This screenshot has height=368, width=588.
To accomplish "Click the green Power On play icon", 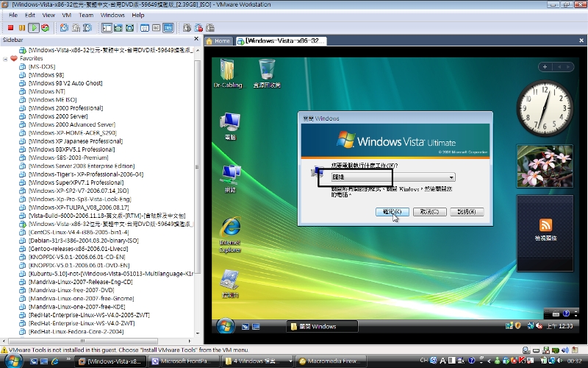I will (x=34, y=28).
